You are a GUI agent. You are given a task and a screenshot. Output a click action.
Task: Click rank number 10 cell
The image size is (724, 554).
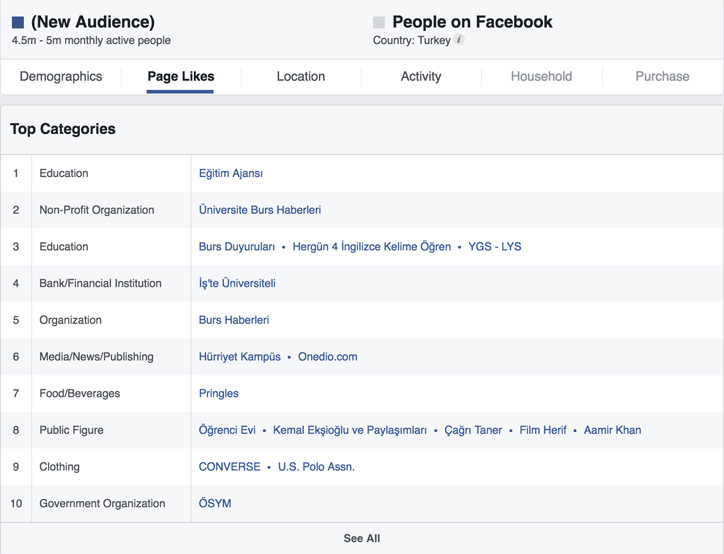point(16,503)
